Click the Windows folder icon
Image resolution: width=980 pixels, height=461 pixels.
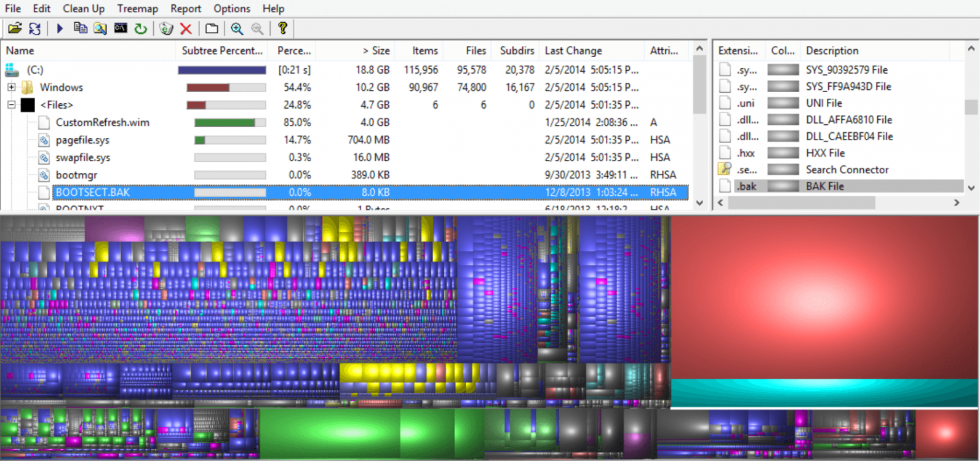click(27, 87)
